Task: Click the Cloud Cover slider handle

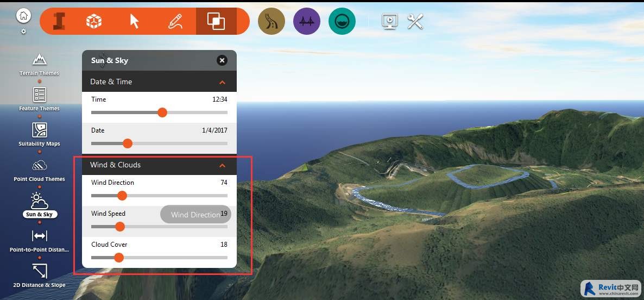Action: coord(119,258)
